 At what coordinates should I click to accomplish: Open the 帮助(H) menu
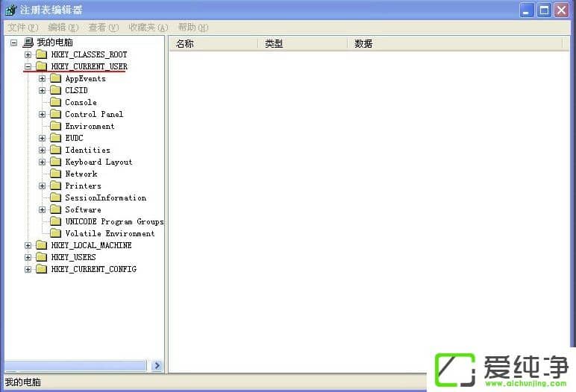(193, 28)
